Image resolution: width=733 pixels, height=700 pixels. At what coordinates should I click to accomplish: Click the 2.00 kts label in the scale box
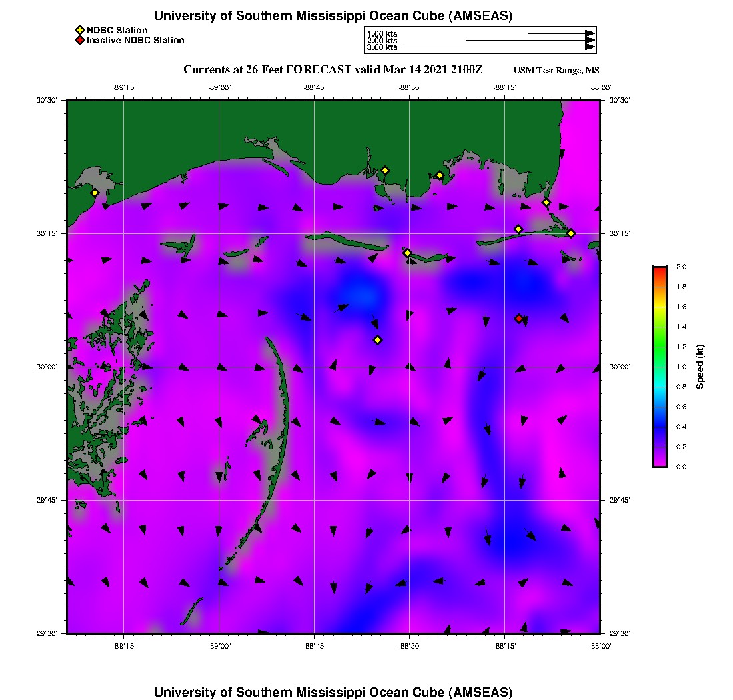point(382,41)
